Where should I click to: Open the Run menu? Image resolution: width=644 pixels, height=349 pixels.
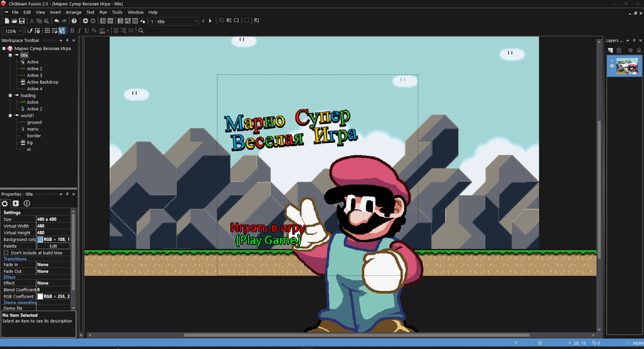point(103,12)
